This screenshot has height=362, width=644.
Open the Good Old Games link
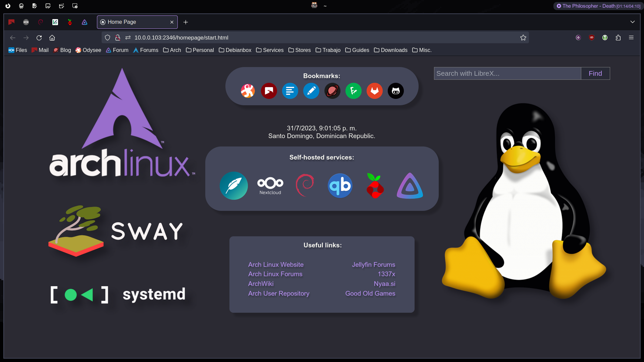tap(370, 293)
